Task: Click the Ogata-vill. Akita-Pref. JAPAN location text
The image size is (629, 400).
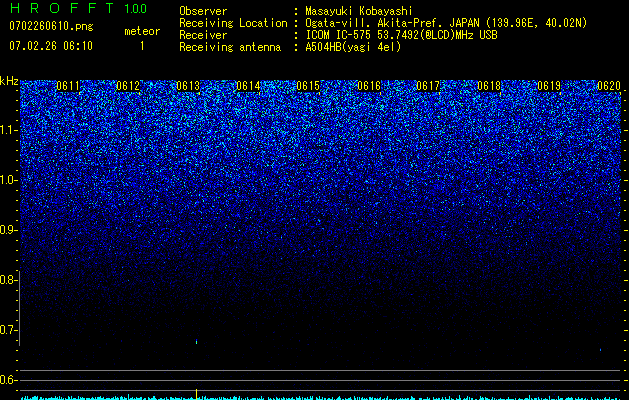Action: 446,23
